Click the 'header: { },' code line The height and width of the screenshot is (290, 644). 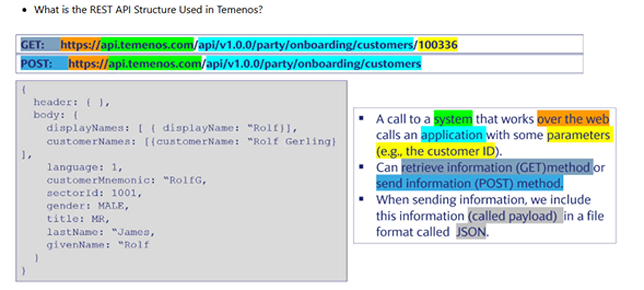point(71,102)
